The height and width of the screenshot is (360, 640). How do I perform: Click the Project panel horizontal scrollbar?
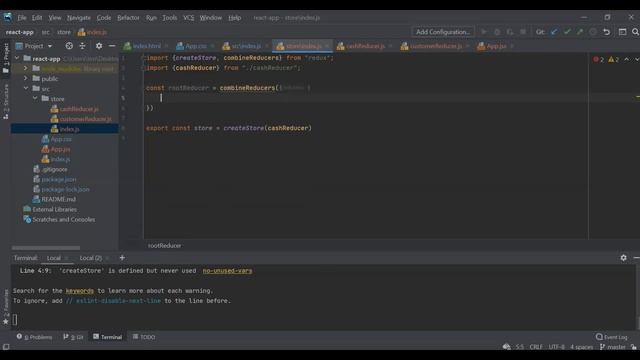coord(46,247)
